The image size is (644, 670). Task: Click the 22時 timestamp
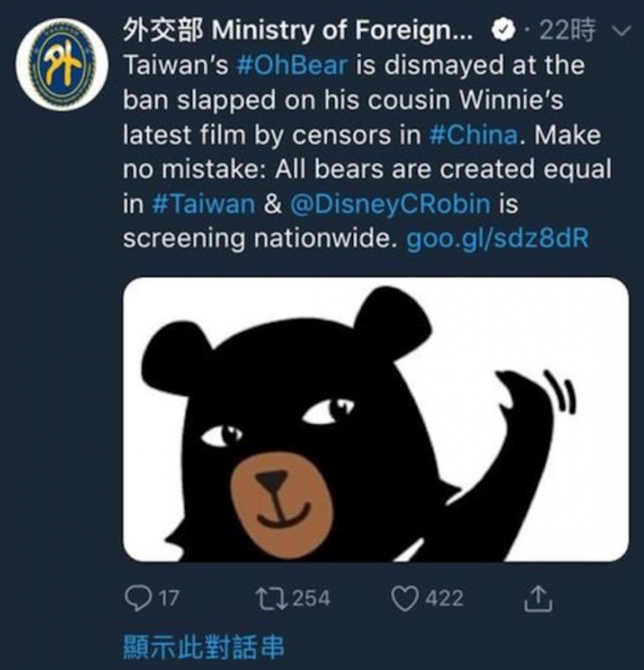[567, 31]
